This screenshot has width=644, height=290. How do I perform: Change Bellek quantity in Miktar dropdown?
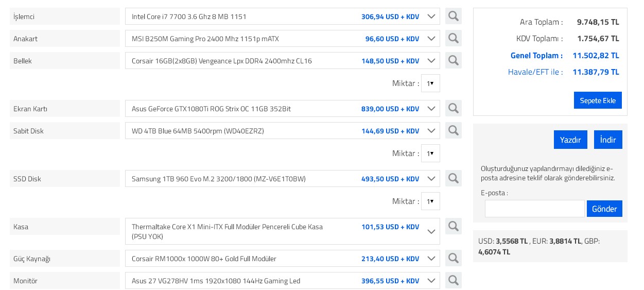pos(430,83)
